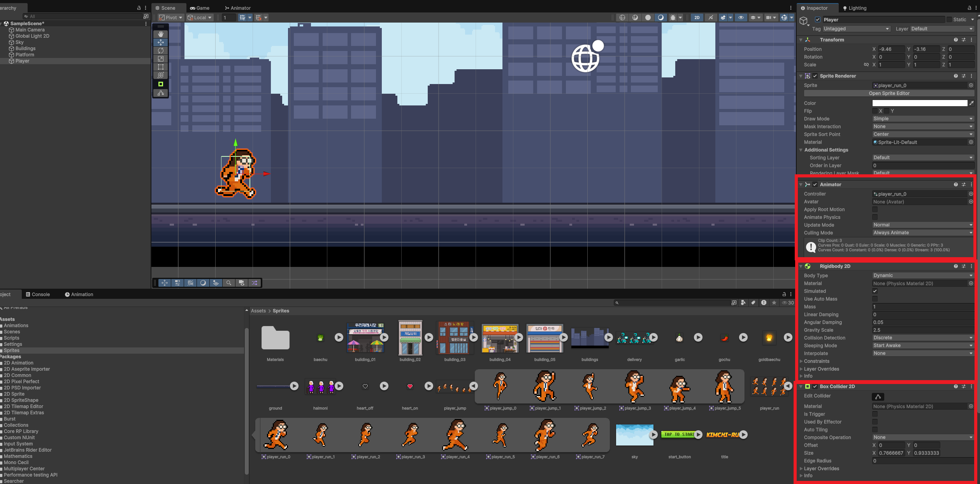Select the Hand tool in Scene toolbar
This screenshot has height=484, width=980.
(x=160, y=34)
